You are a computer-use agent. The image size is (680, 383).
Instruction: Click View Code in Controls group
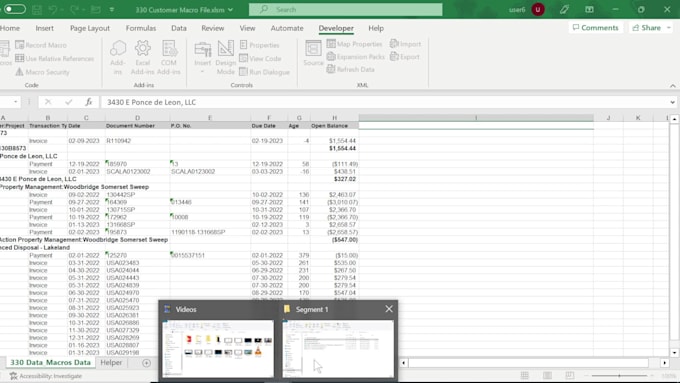tap(260, 58)
